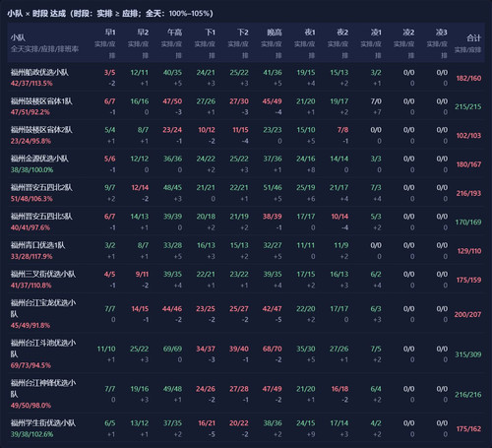Click the cell value 9/11
The height and width of the screenshot is (448, 492).
point(142,275)
